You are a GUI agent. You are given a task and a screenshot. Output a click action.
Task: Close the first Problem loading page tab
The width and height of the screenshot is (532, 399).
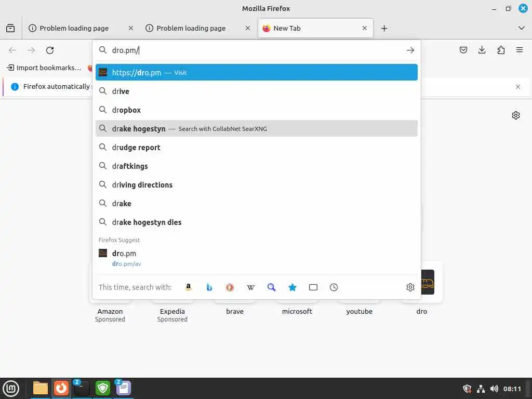[x=131, y=28]
